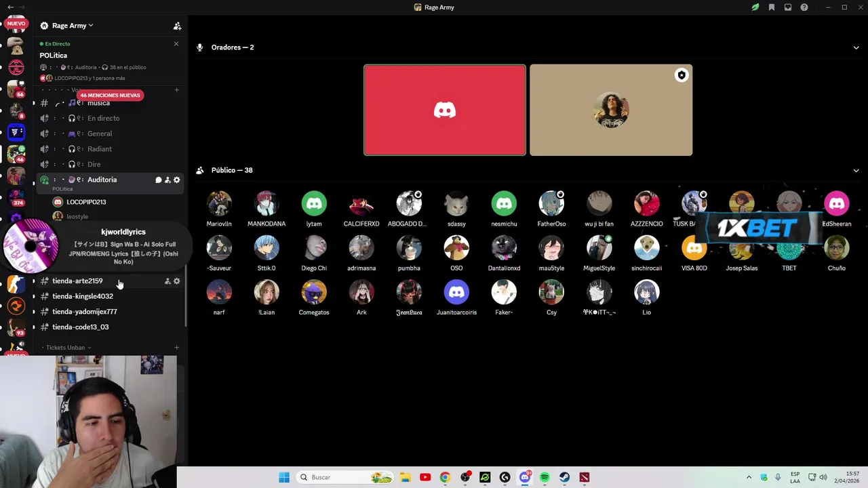The width and height of the screenshot is (868, 488).
Task: Click the Logitech G Hub taskbar icon
Action: coord(505,477)
